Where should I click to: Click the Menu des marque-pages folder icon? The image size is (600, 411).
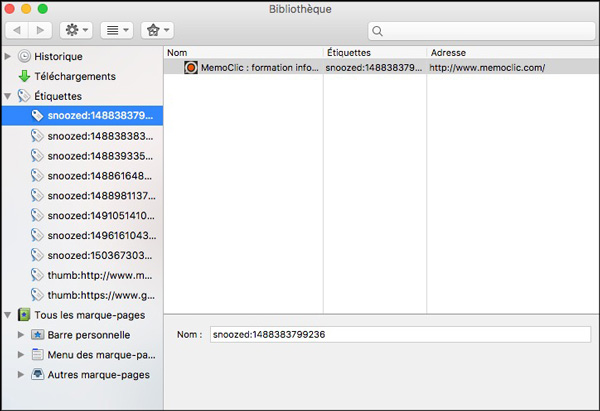37,355
